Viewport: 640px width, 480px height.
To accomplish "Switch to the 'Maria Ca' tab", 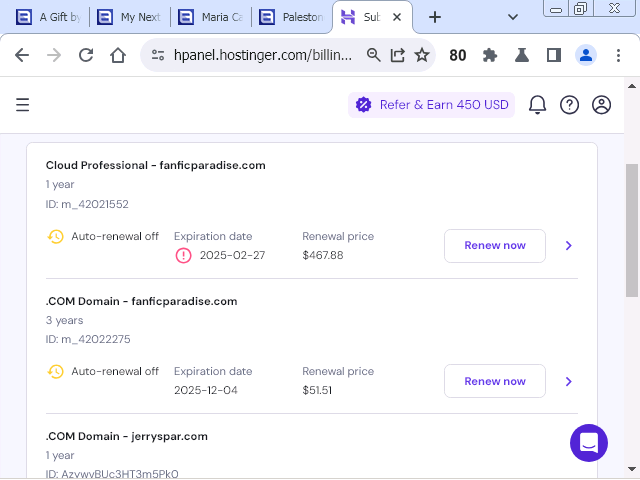I will coord(211,17).
